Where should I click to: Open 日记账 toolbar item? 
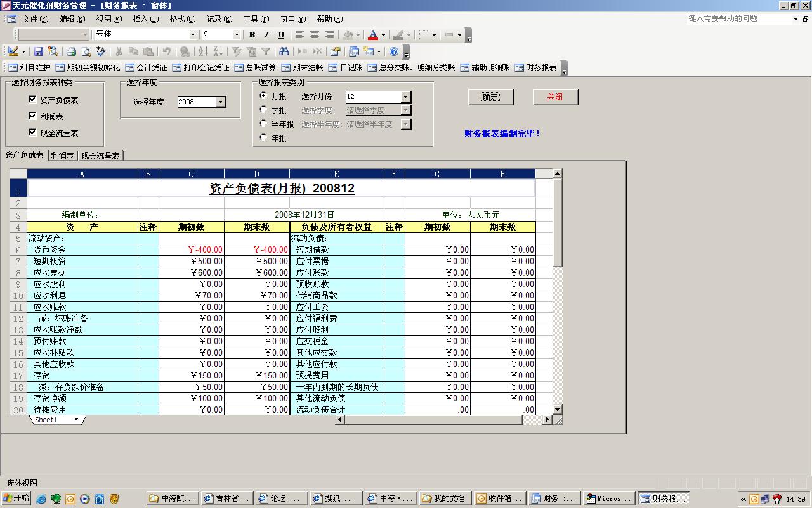(x=345, y=68)
